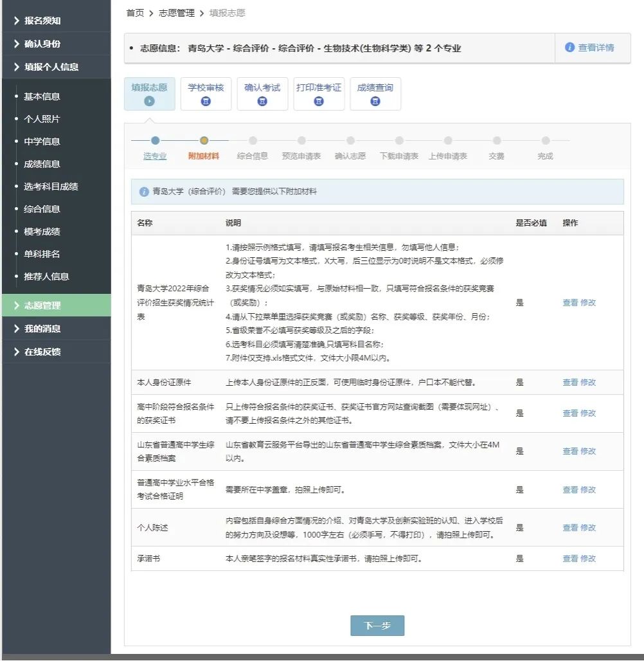Click home breadcrumb 首页

135,13
